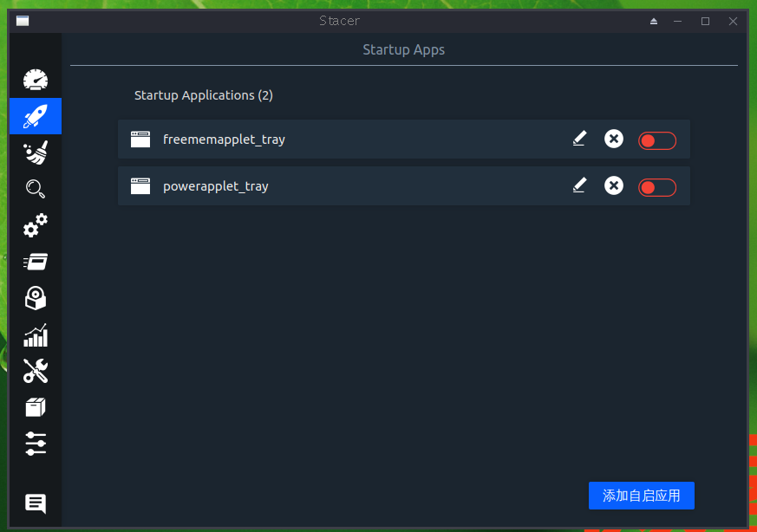Viewport: 757px width, 532px height.
Task: Open the window menu icon in title bar
Action: pos(23,21)
